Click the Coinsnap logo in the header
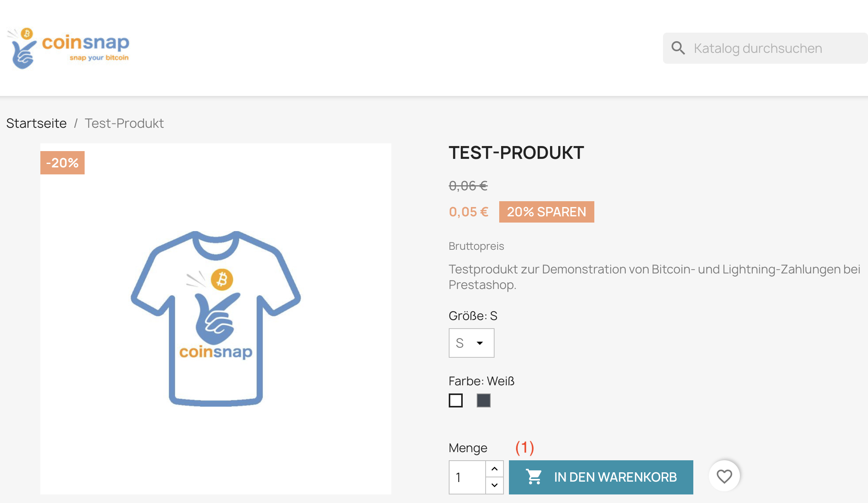Viewport: 868px width, 503px height. [x=68, y=48]
